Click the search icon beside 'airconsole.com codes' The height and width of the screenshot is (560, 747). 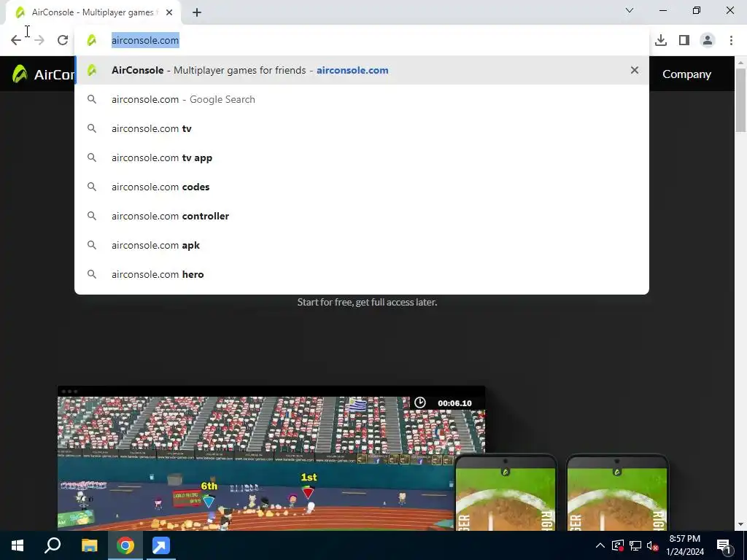92,187
